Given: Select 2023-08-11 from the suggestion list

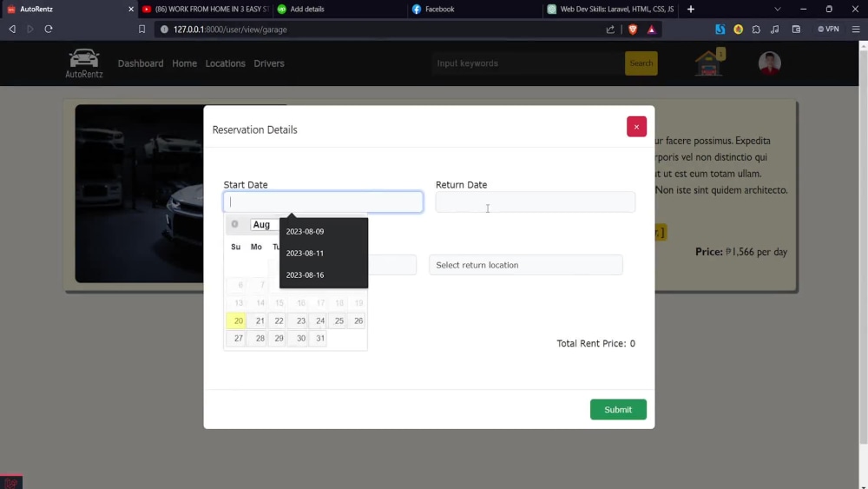Looking at the screenshot, I should [x=323, y=253].
